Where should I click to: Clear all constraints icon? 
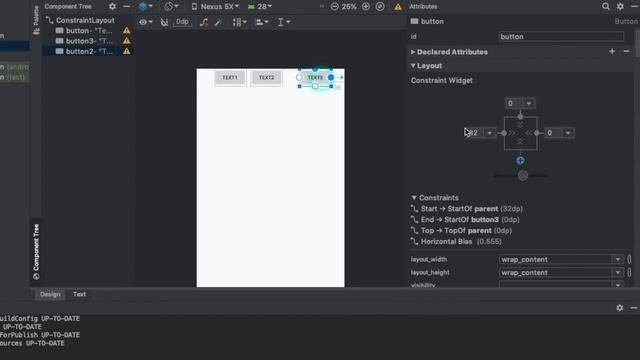(x=204, y=22)
